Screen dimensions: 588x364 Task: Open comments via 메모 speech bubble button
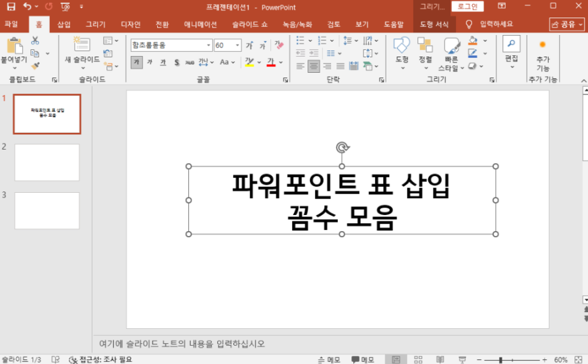click(363, 359)
